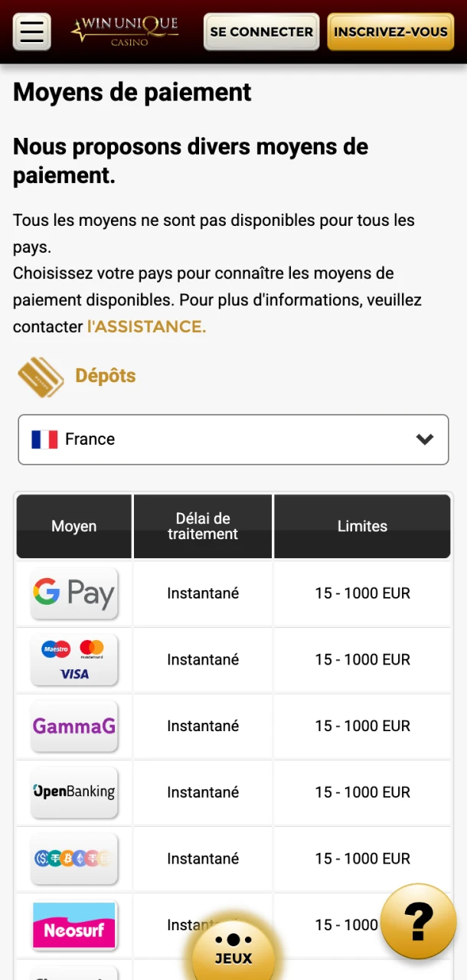The height and width of the screenshot is (980, 467).
Task: Select the Google Pay payment icon
Action: coord(73,593)
